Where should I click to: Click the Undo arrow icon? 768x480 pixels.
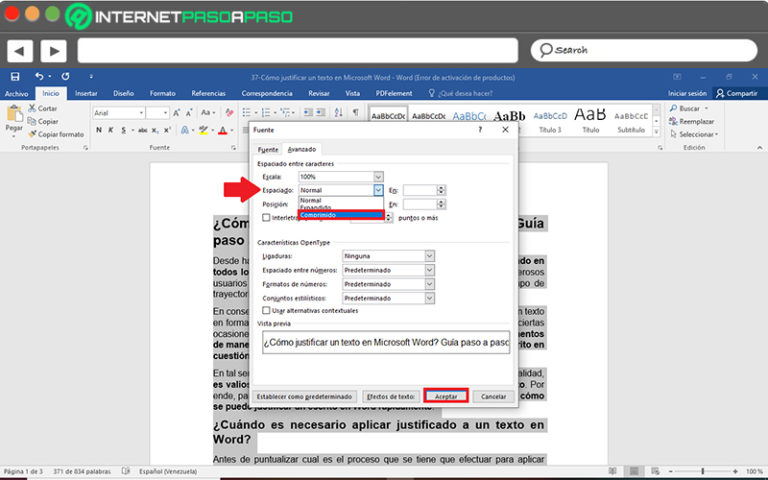click(40, 77)
